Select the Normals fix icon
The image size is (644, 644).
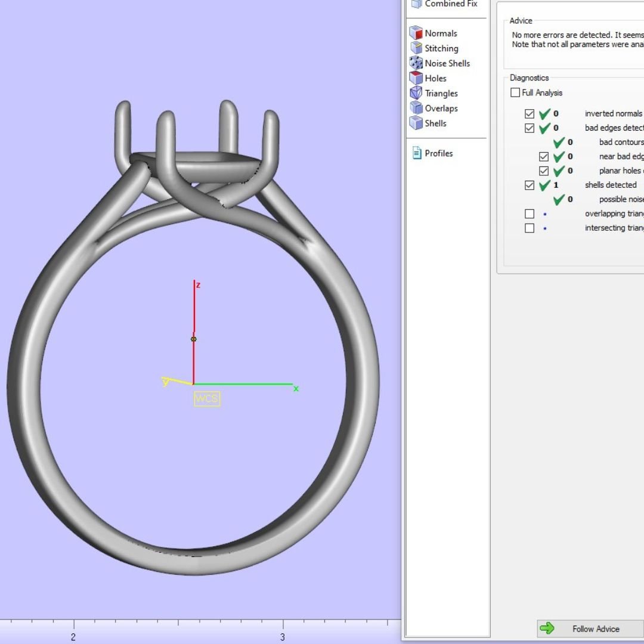point(416,33)
